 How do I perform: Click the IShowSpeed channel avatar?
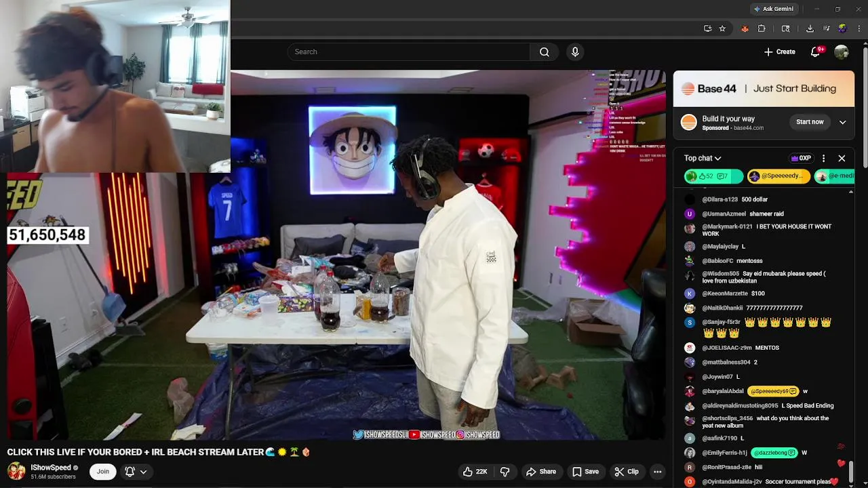[16, 471]
